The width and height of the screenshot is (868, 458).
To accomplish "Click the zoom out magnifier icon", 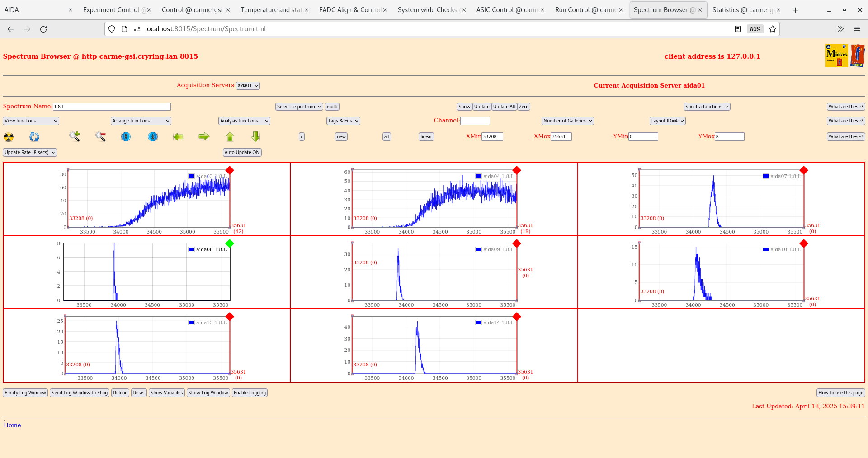I will click(100, 136).
